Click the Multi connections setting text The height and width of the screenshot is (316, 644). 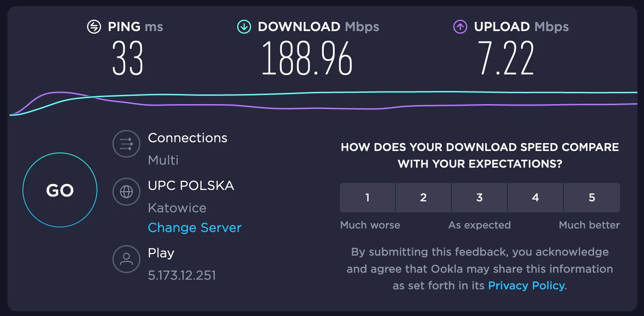coord(163,160)
